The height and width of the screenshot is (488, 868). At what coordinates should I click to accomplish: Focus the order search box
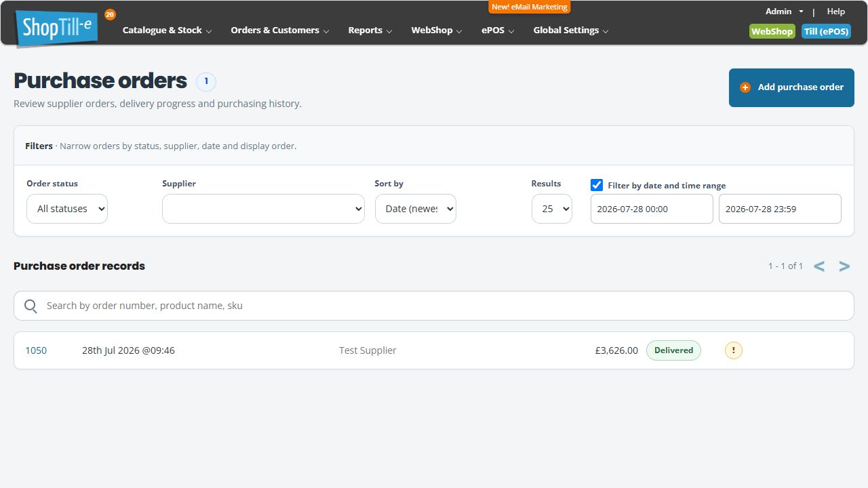(x=434, y=306)
